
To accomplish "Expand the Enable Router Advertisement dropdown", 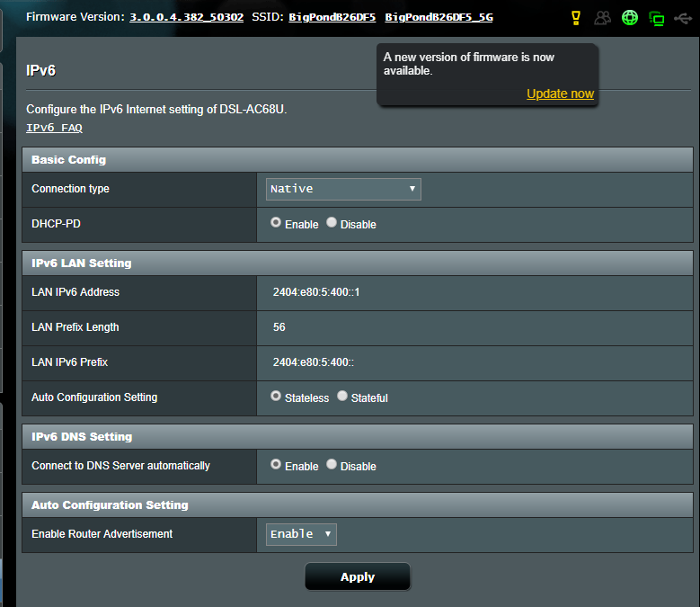I will click(x=301, y=534).
